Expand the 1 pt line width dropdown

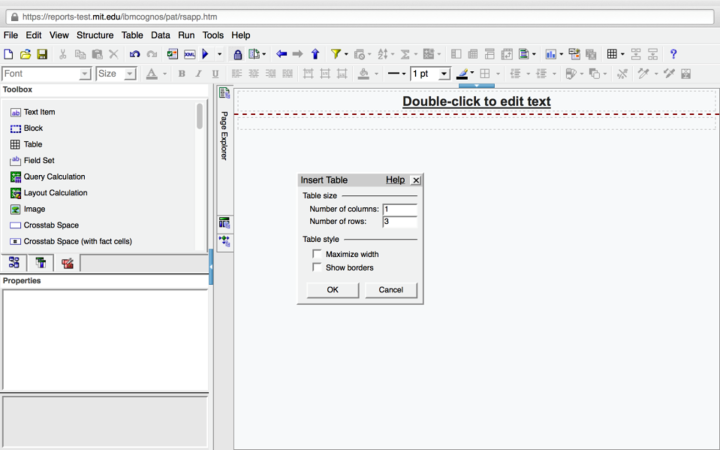tap(444, 74)
